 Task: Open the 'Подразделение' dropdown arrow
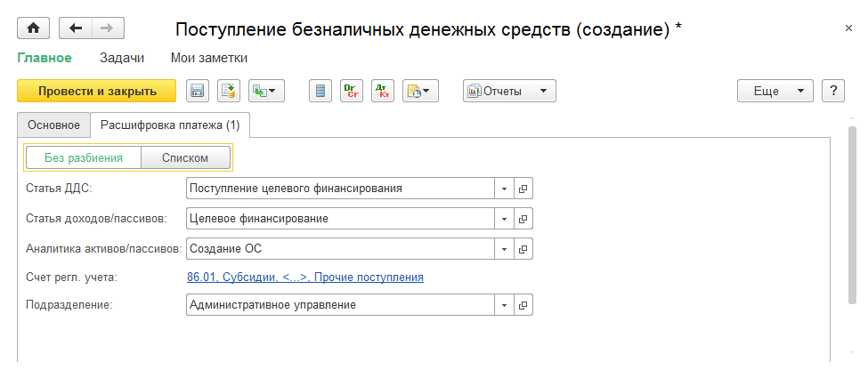(504, 305)
